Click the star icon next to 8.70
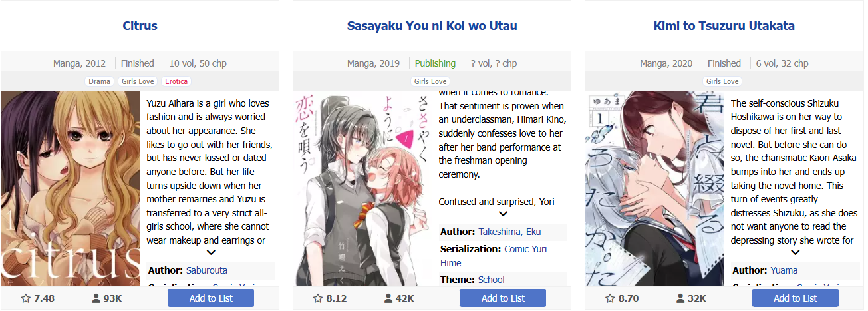 (610, 298)
